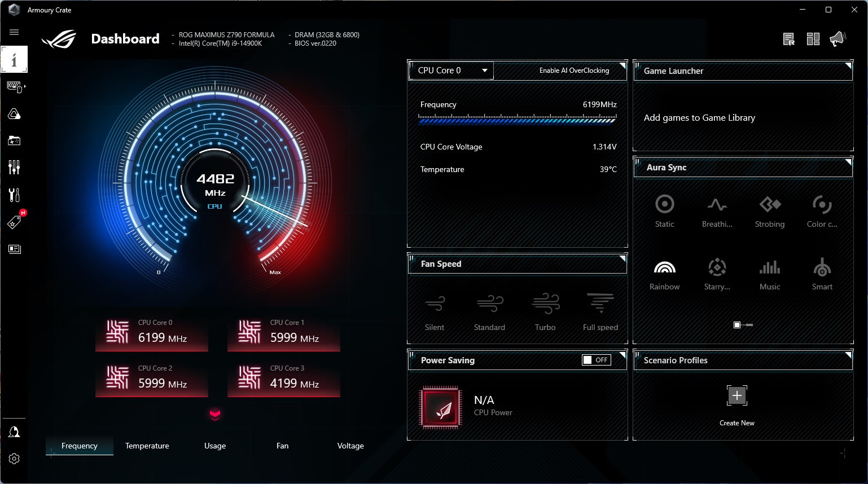Open Tools wrench sidebar icon
This screenshot has height=484, width=868.
[x=14, y=195]
